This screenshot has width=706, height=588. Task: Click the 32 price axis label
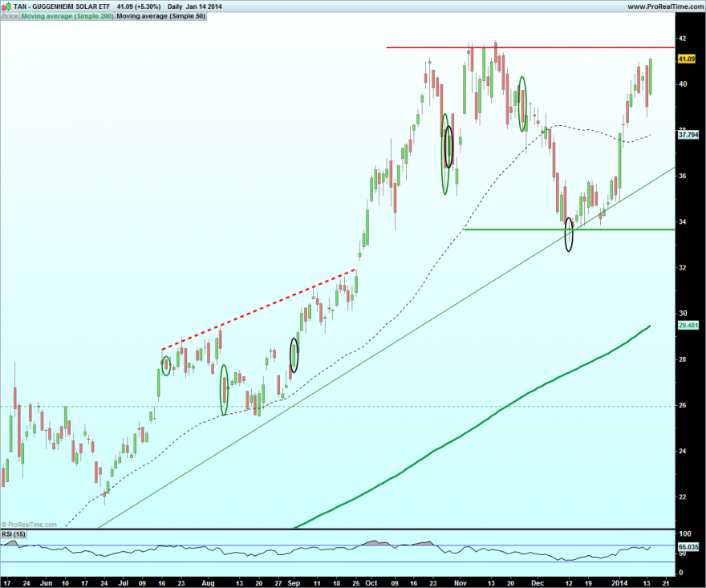683,267
